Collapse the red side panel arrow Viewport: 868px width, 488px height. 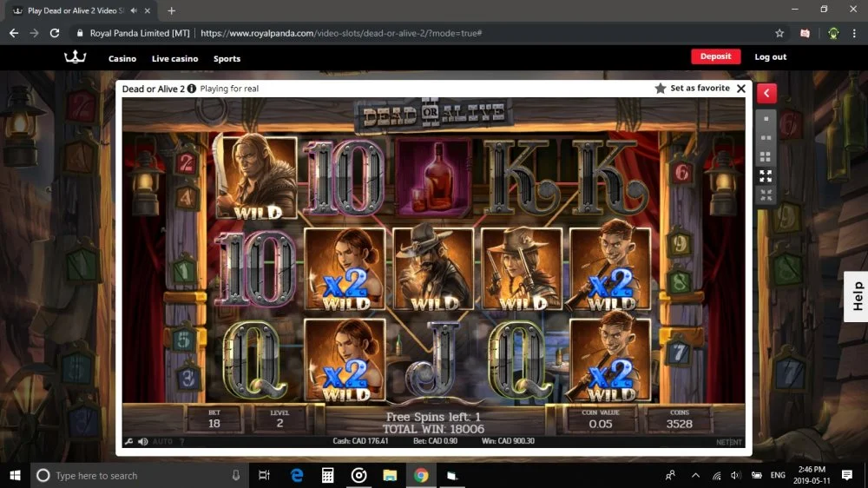point(766,93)
